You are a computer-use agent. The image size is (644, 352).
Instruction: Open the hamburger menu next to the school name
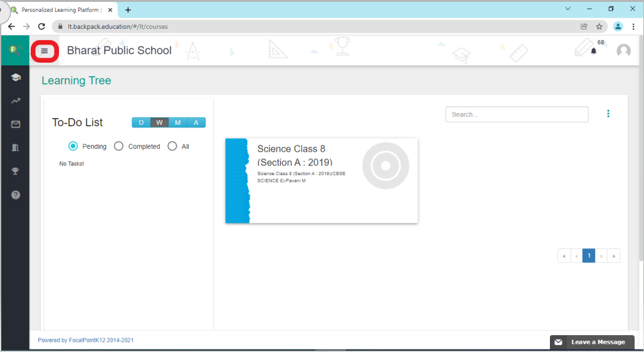(45, 51)
